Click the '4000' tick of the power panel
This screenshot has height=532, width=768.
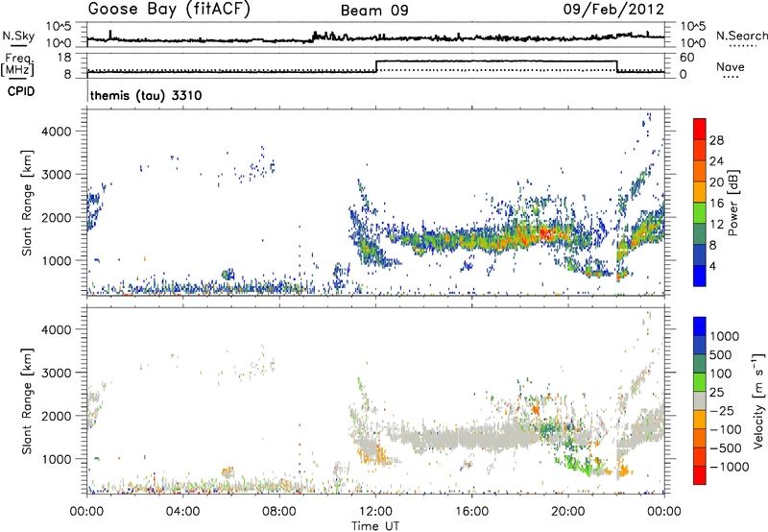click(x=56, y=131)
